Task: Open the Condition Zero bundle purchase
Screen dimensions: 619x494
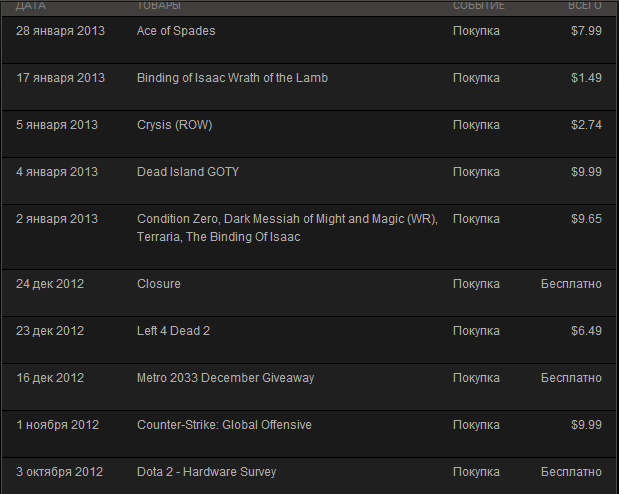Action: [x=309, y=237]
